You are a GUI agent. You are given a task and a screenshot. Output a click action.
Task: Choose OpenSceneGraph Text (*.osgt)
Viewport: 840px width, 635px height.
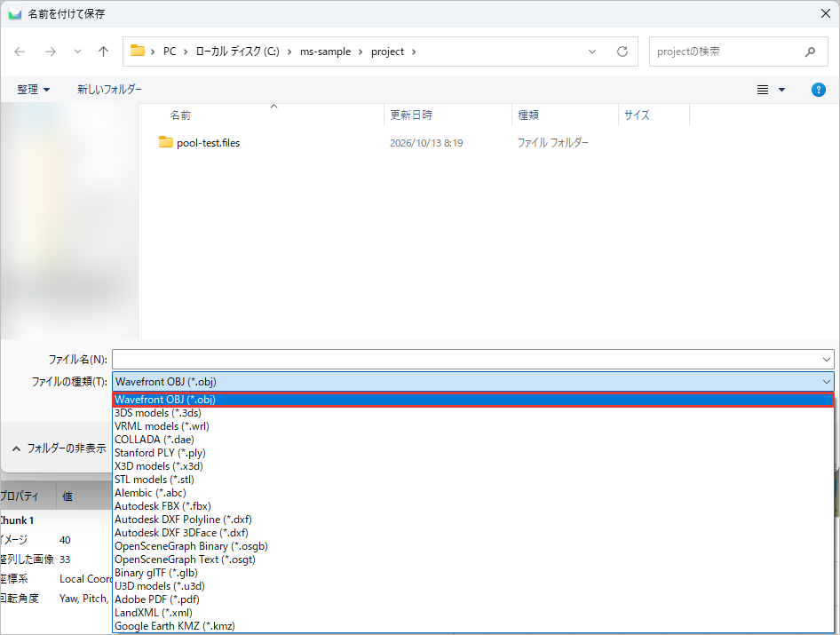pos(473,560)
